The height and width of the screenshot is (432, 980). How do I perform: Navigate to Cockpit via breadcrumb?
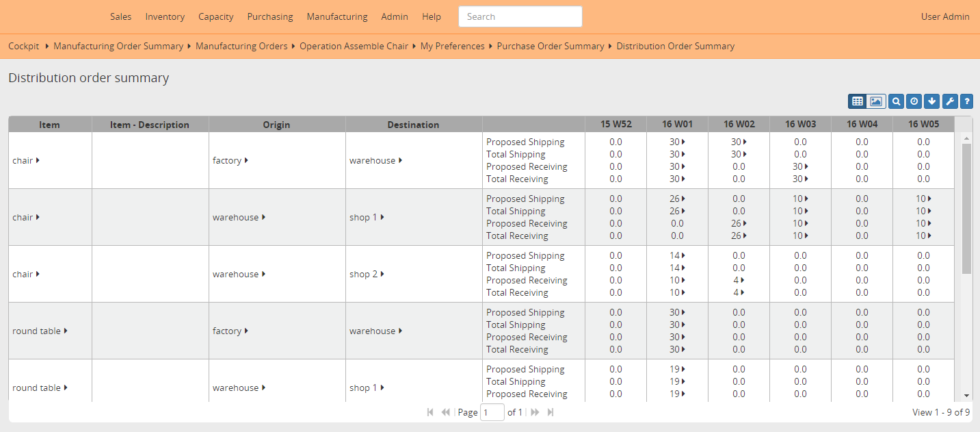click(23, 46)
